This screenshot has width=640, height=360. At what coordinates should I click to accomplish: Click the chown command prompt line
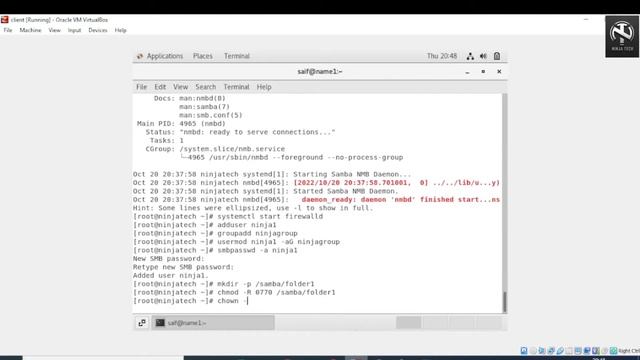(191, 301)
